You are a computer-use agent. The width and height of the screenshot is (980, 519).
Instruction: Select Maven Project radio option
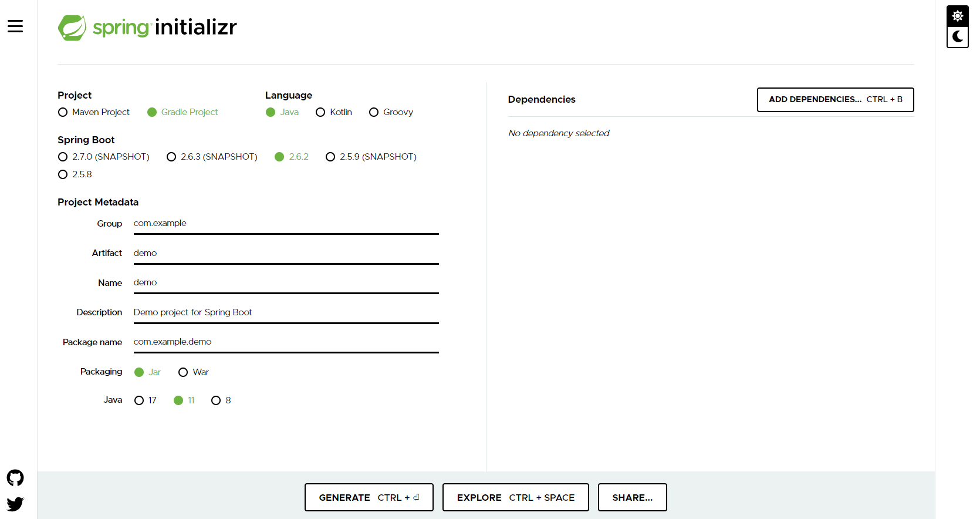click(94, 112)
